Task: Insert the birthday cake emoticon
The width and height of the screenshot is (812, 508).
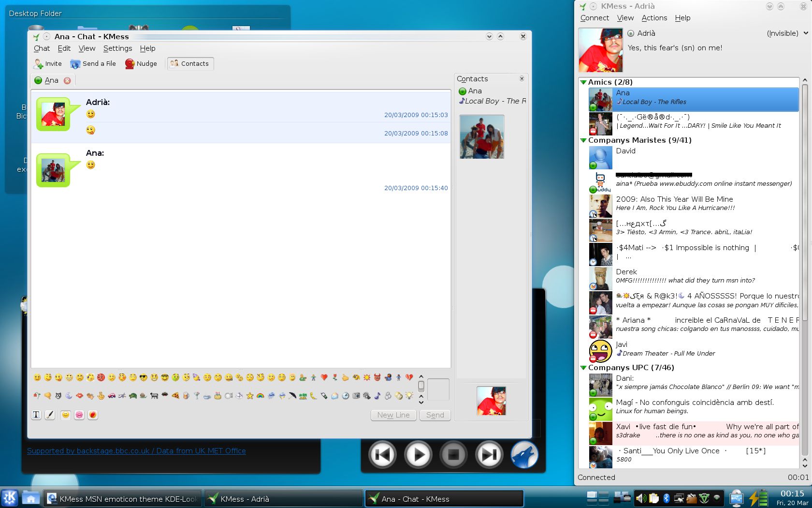Action: click(218, 396)
